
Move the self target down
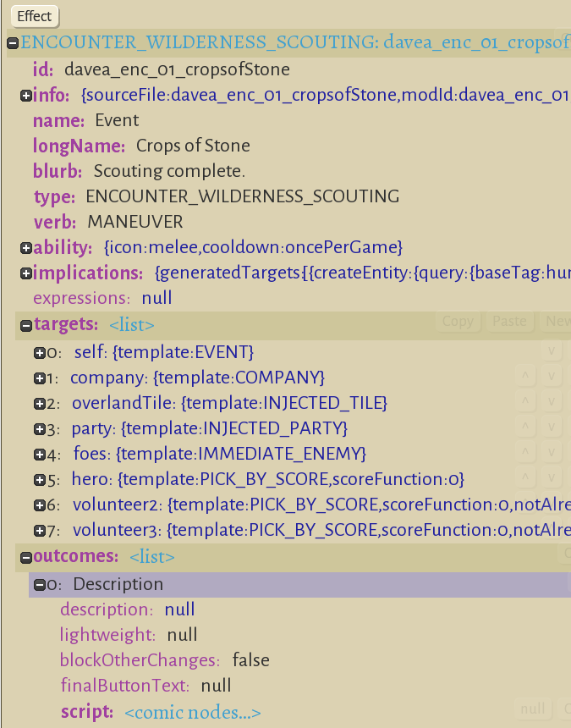pyautogui.click(x=551, y=351)
